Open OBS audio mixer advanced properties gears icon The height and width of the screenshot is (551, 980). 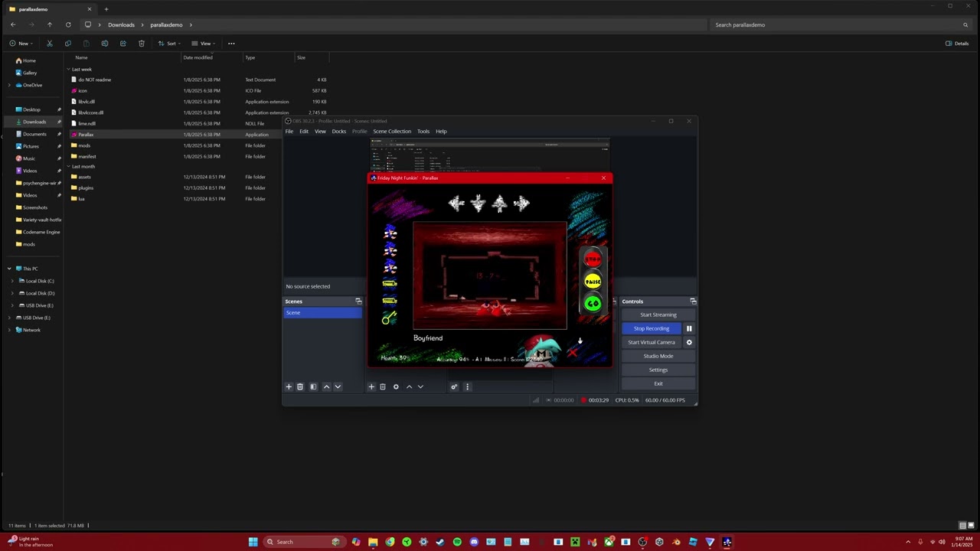(x=454, y=386)
